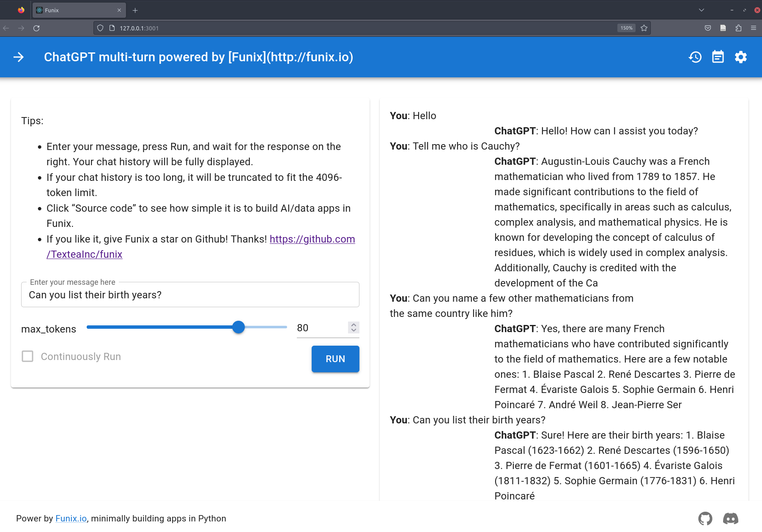The width and height of the screenshot is (762, 532).
Task: Open the Firefox hamburger menu
Action: click(x=754, y=28)
